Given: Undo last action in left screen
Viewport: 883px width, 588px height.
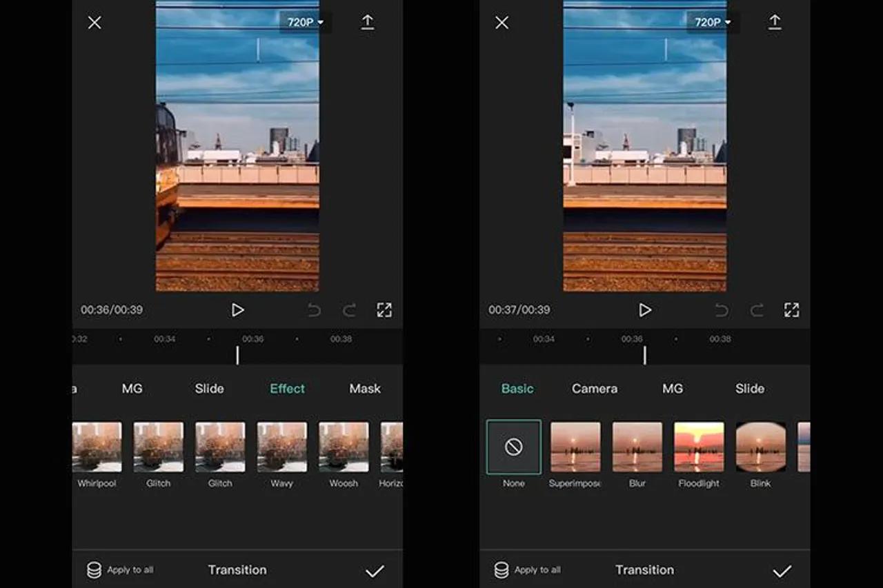Looking at the screenshot, I should click(x=314, y=310).
